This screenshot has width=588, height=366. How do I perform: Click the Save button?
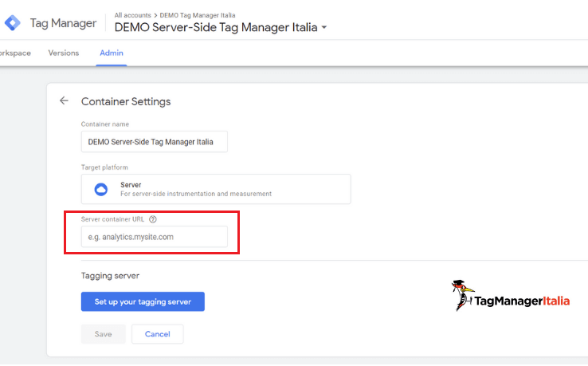click(103, 334)
